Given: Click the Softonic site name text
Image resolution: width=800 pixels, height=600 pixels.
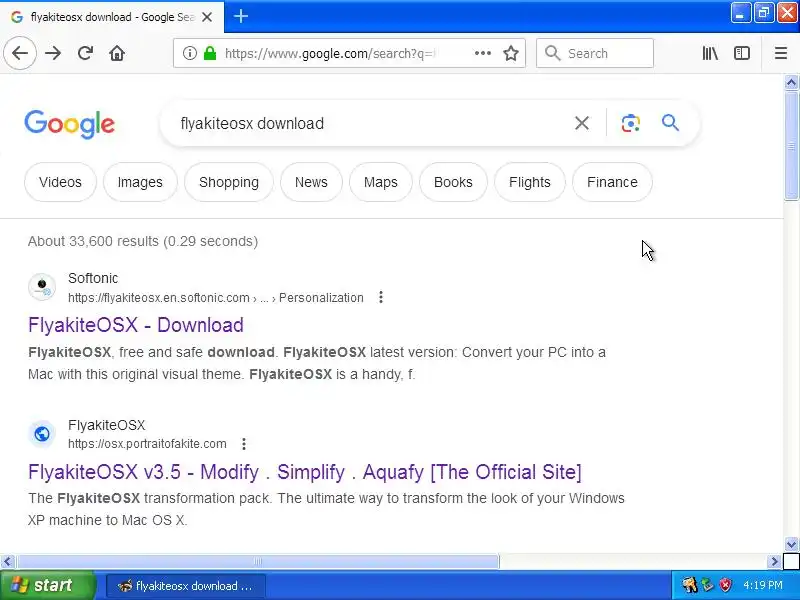Looking at the screenshot, I should pyautogui.click(x=93, y=279).
